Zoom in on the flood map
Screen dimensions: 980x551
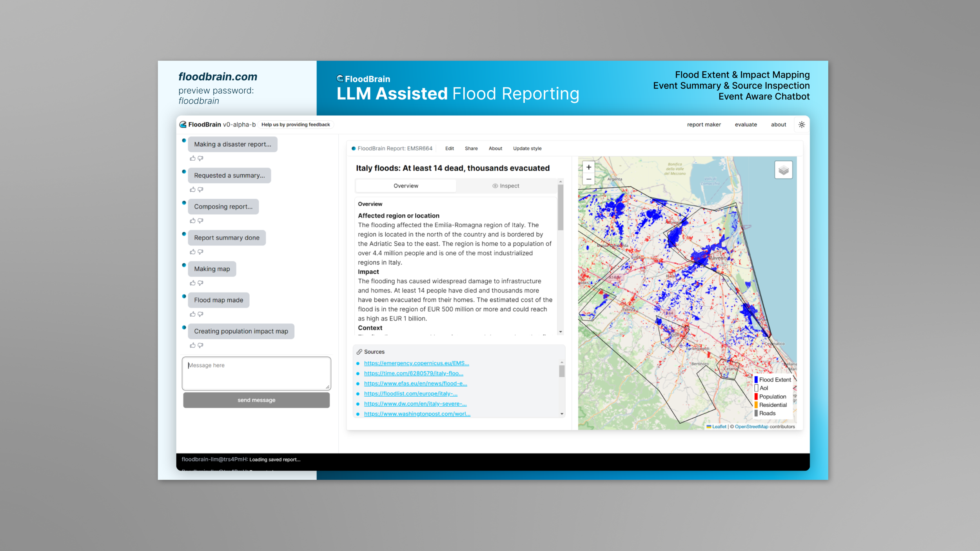[588, 167]
